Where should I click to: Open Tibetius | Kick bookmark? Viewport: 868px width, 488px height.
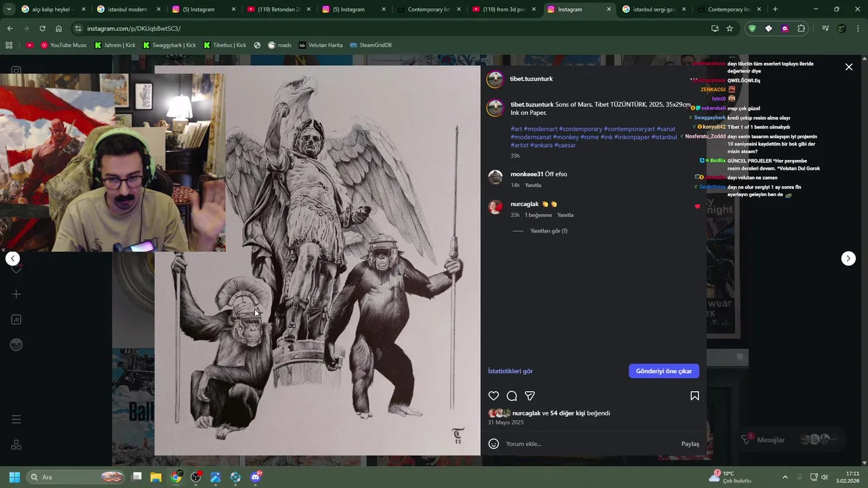click(224, 45)
